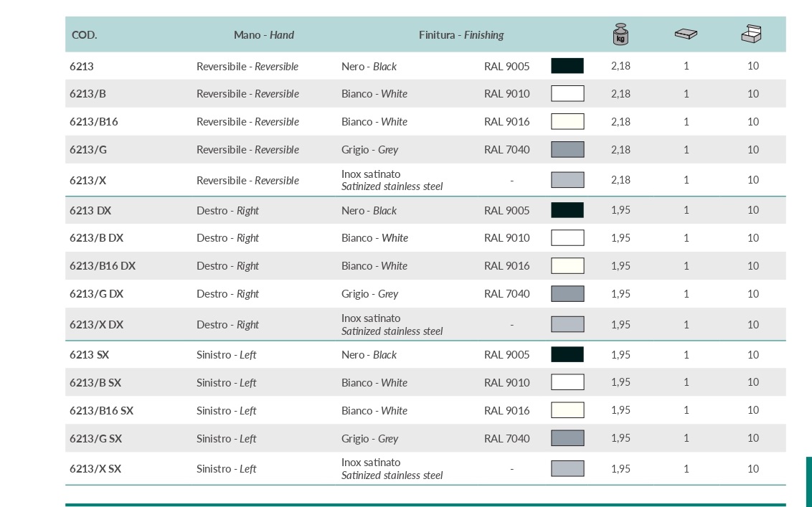Click product code 6213 SX
This screenshot has height=507, width=812.
[x=90, y=355]
